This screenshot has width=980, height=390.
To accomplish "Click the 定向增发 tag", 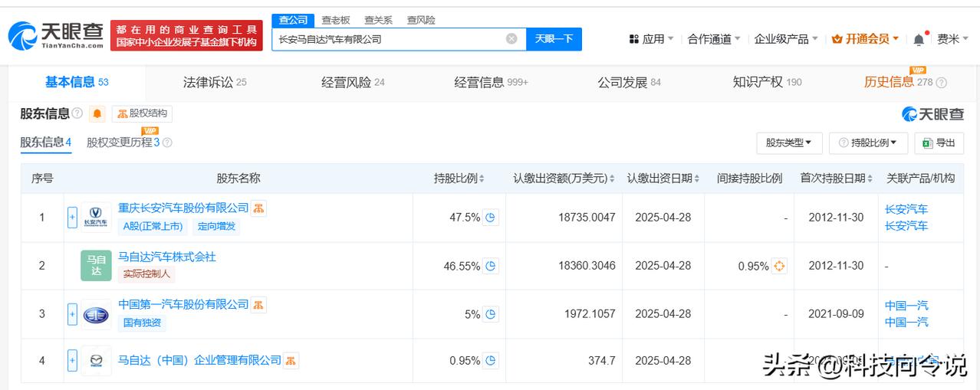I will [217, 226].
